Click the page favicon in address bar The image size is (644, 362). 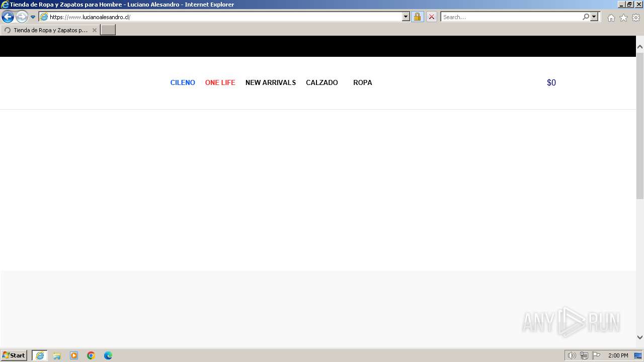pyautogui.click(x=44, y=17)
